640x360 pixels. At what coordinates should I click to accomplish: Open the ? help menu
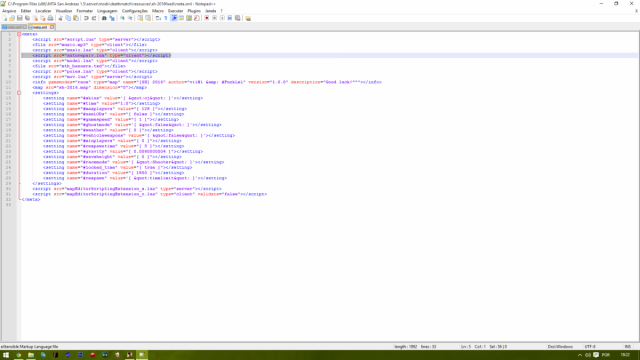pyautogui.click(x=222, y=11)
